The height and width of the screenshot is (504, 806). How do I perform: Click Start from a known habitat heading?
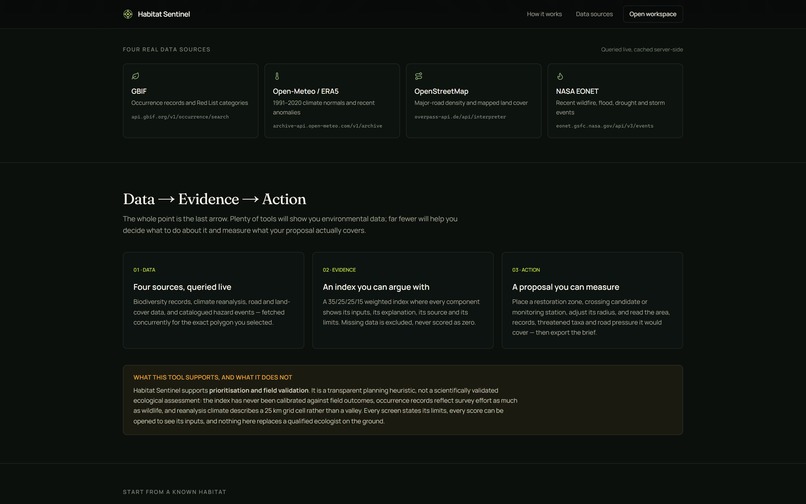coord(174,492)
